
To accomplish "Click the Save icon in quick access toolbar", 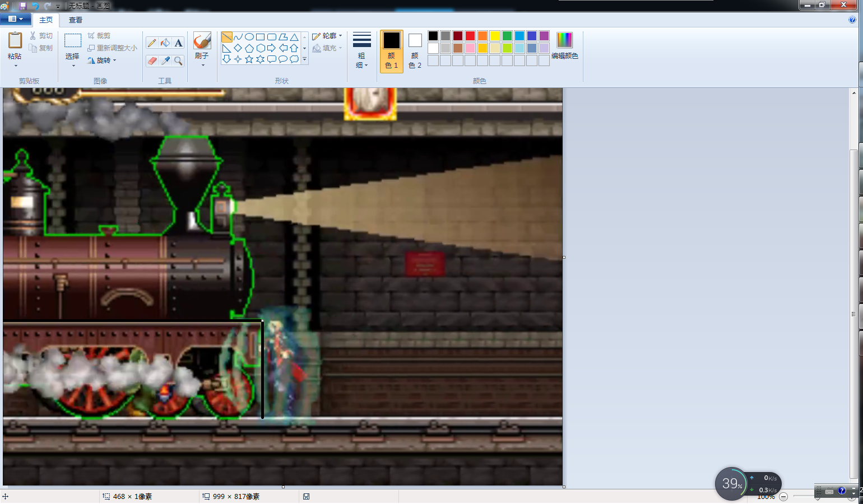I will (23, 6).
